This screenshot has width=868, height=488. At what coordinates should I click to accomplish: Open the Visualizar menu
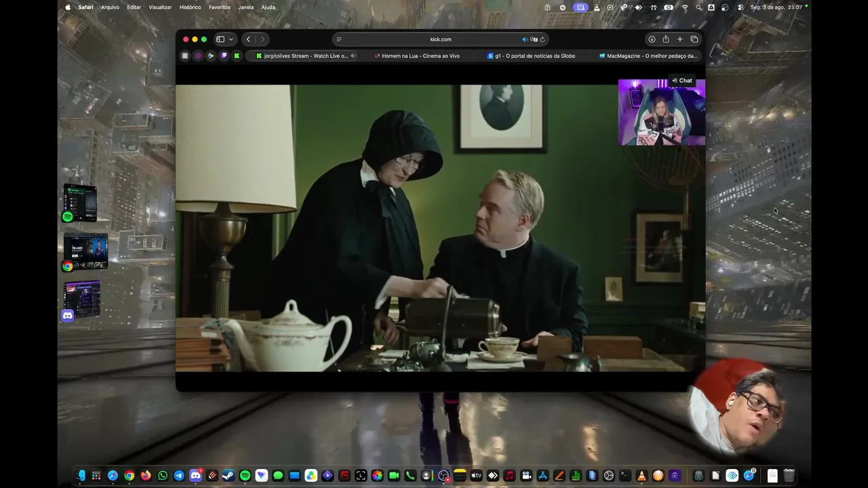[x=160, y=7]
